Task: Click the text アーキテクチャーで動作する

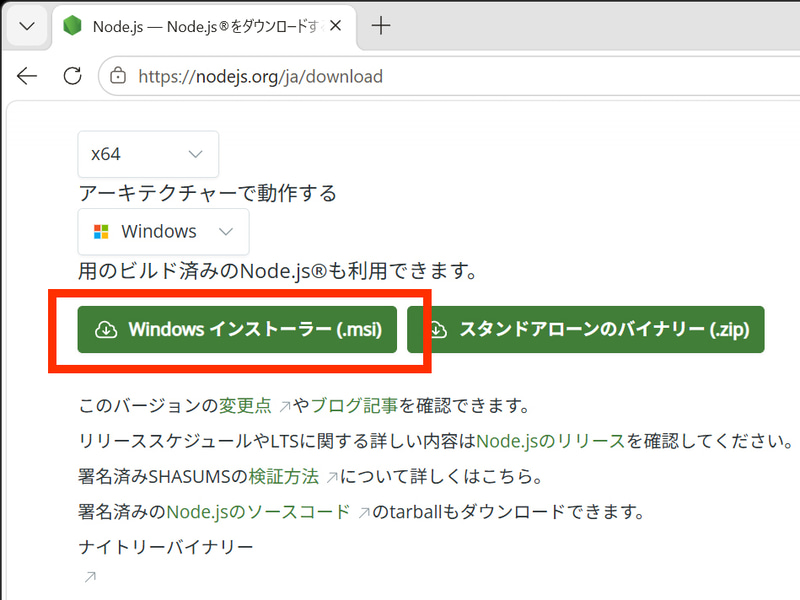Action: (208, 193)
